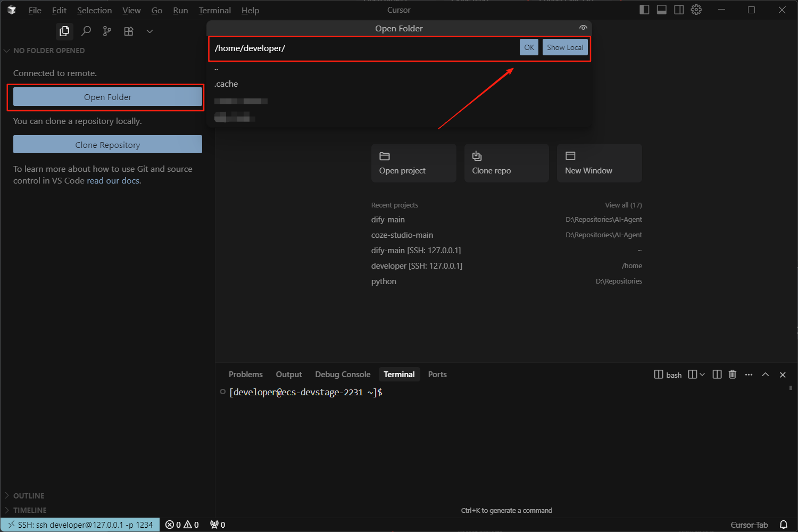This screenshot has width=798, height=532.
Task: Open recent project developer [SSH: 127.0.0.1]
Action: coord(506,266)
